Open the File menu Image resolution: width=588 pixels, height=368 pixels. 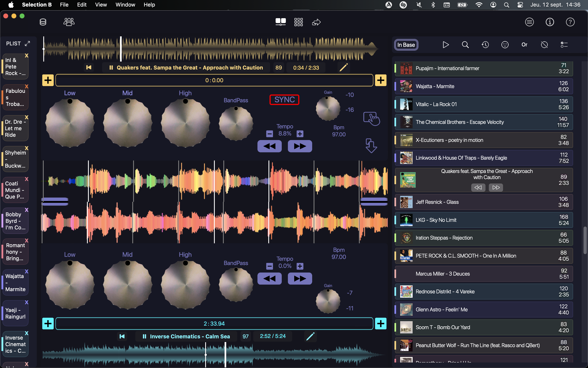[x=64, y=5]
